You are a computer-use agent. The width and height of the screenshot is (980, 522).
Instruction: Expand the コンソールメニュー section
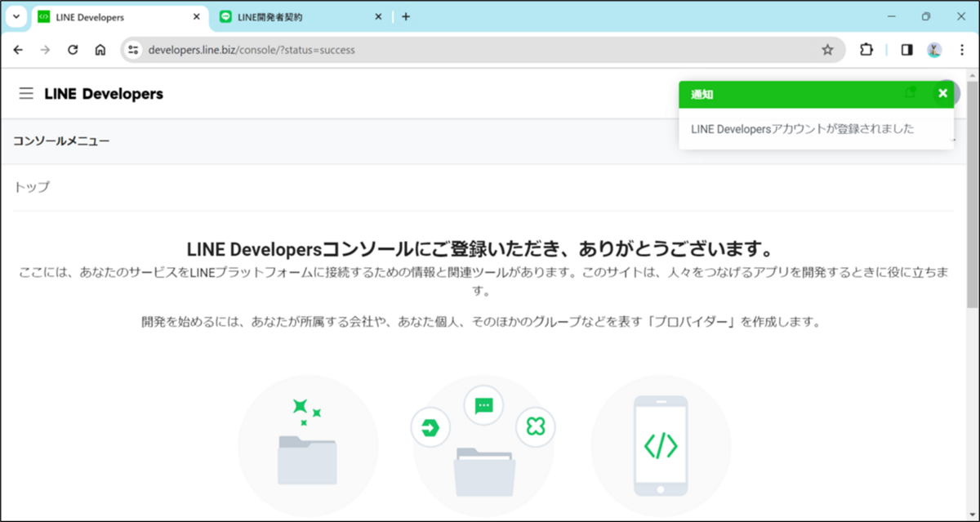point(483,141)
